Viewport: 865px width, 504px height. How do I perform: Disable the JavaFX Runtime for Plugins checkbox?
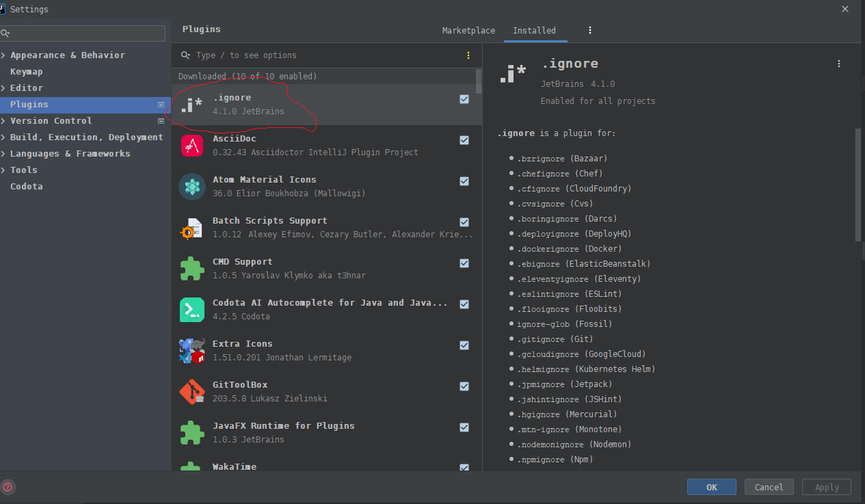[464, 427]
